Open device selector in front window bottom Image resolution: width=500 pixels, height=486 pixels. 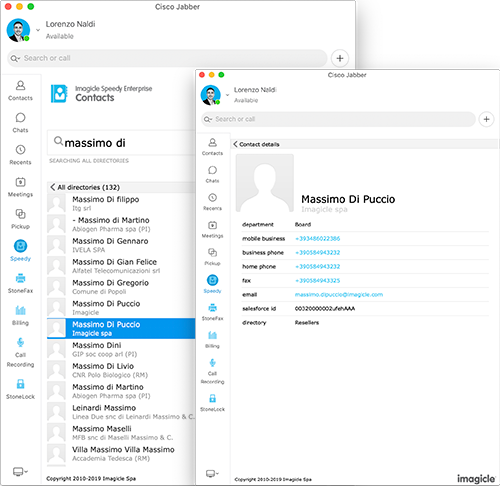click(x=212, y=473)
